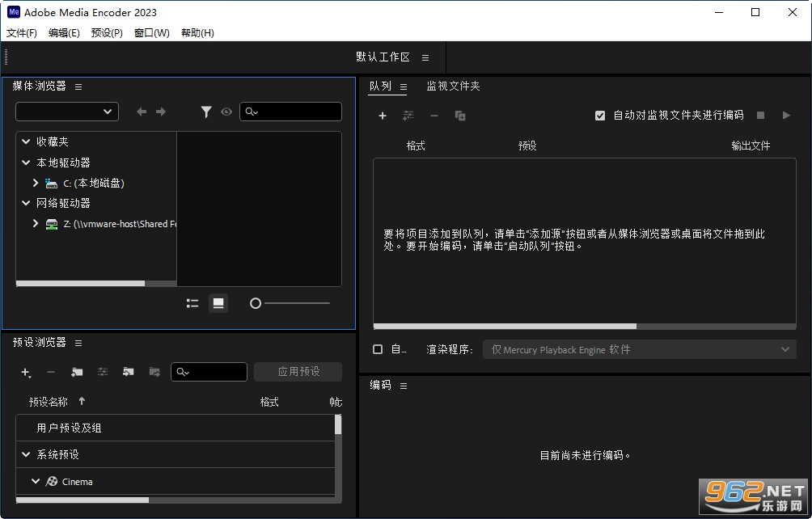The height and width of the screenshot is (519, 812).
Task: Click the create new preset plus icon
Action: click(26, 372)
